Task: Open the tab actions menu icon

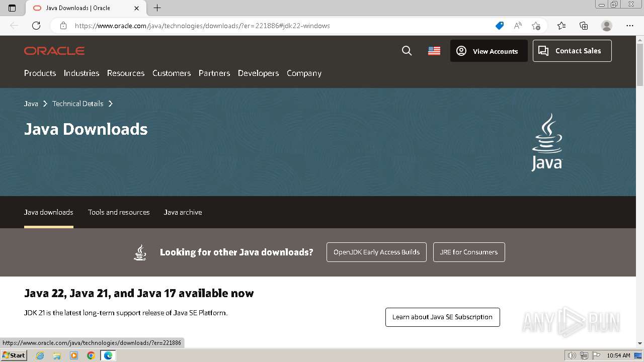Action: tap(12, 8)
